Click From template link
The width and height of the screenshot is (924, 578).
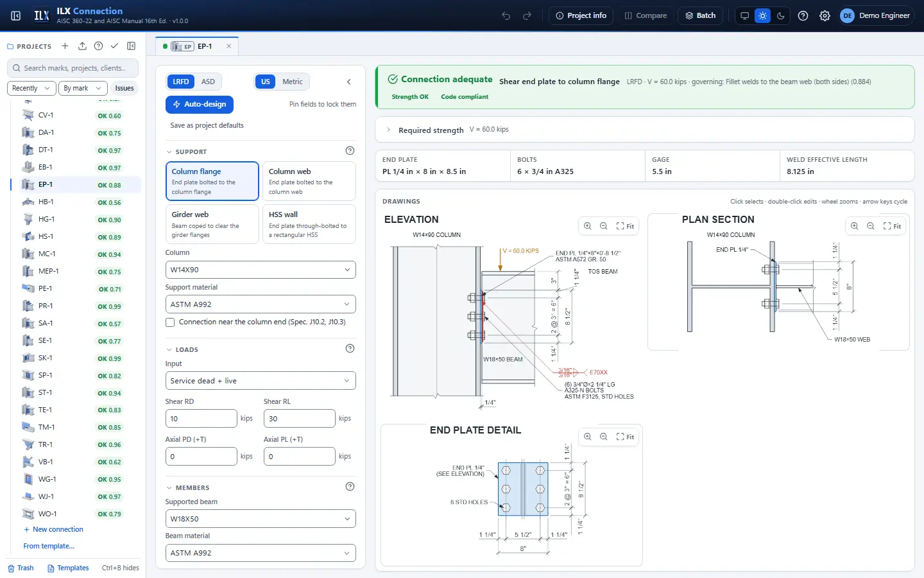49,546
